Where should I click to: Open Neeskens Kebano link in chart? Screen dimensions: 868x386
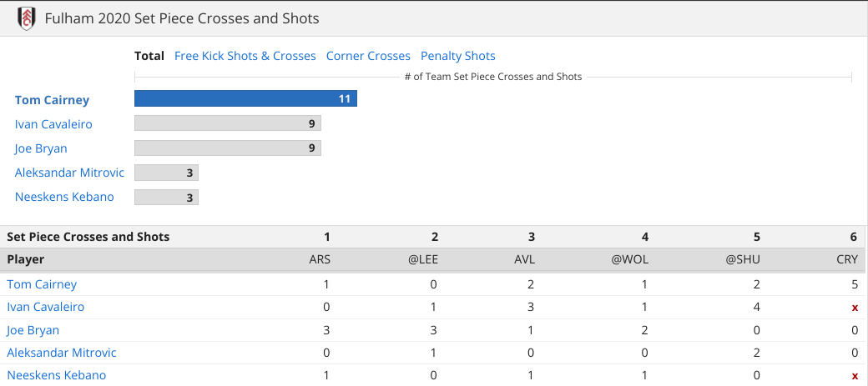point(64,197)
